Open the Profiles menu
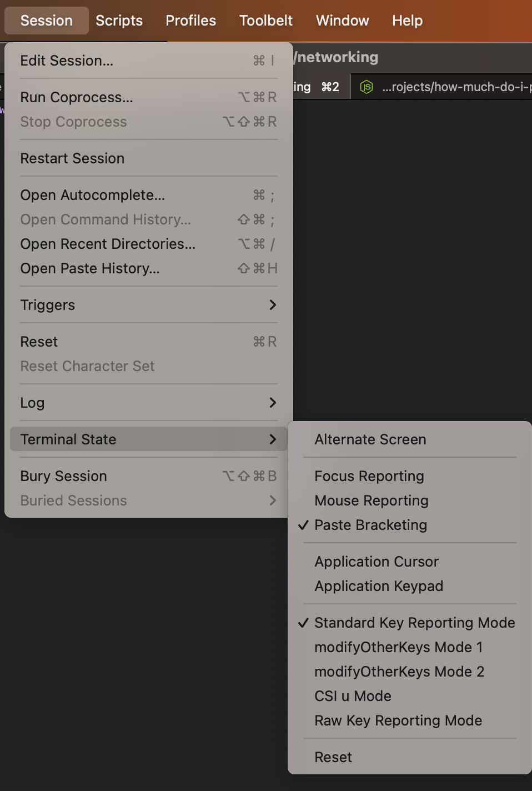532x791 pixels. [191, 21]
